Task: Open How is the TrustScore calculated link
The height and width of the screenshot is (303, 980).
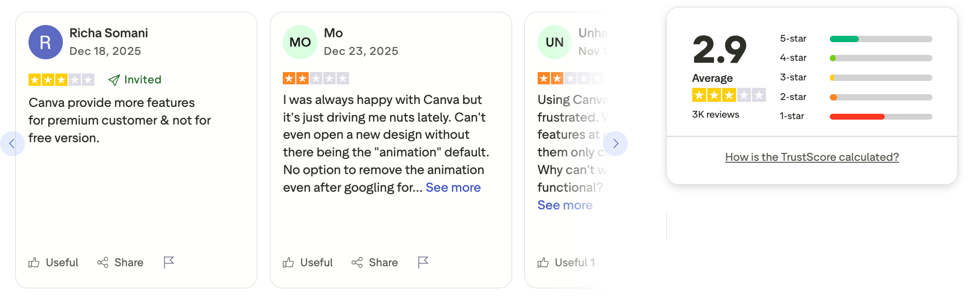Action: (x=812, y=157)
